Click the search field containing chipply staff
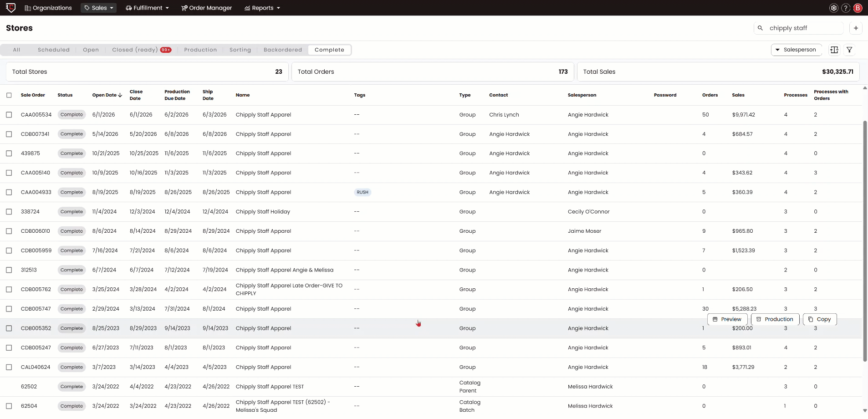This screenshot has height=419, width=868. (799, 28)
